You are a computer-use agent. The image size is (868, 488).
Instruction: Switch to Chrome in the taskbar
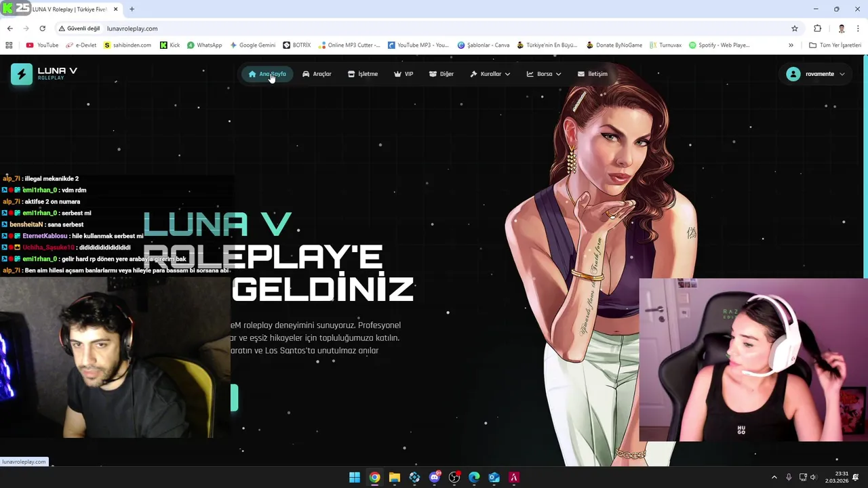click(x=374, y=478)
